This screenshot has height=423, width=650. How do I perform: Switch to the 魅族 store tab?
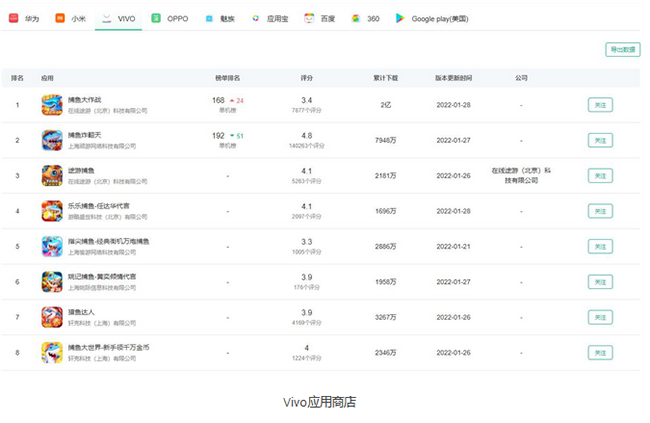tap(220, 19)
